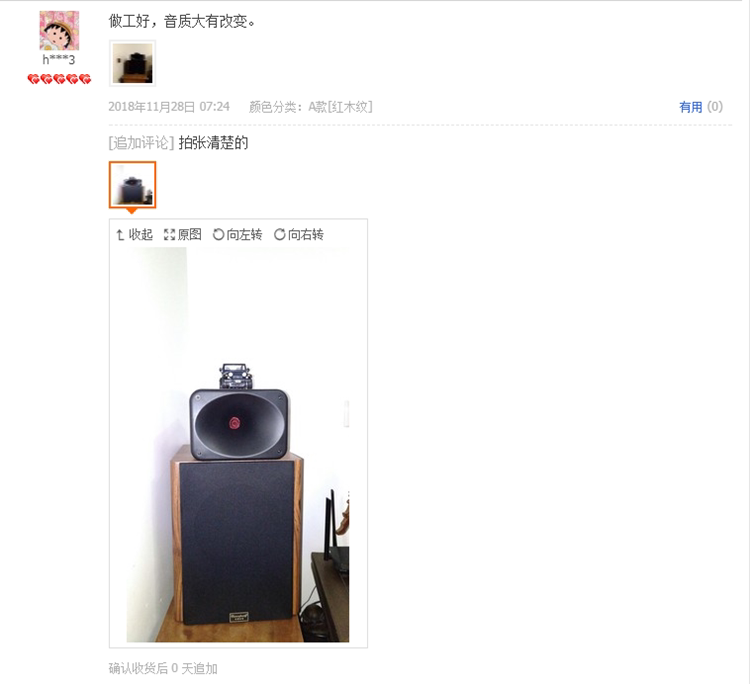Viewport: 750px width, 684px height.
Task: Toggle the orange-bordered follow-up review thumbnail
Action: tap(132, 185)
